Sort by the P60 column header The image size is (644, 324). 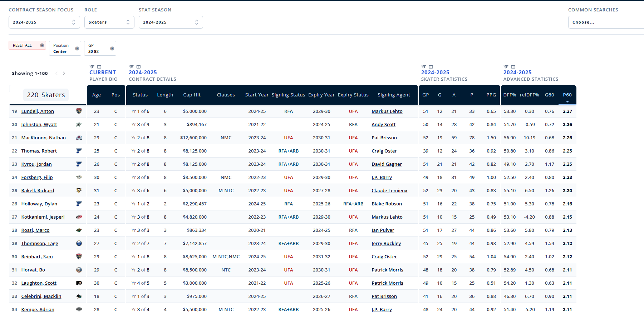[x=567, y=95]
